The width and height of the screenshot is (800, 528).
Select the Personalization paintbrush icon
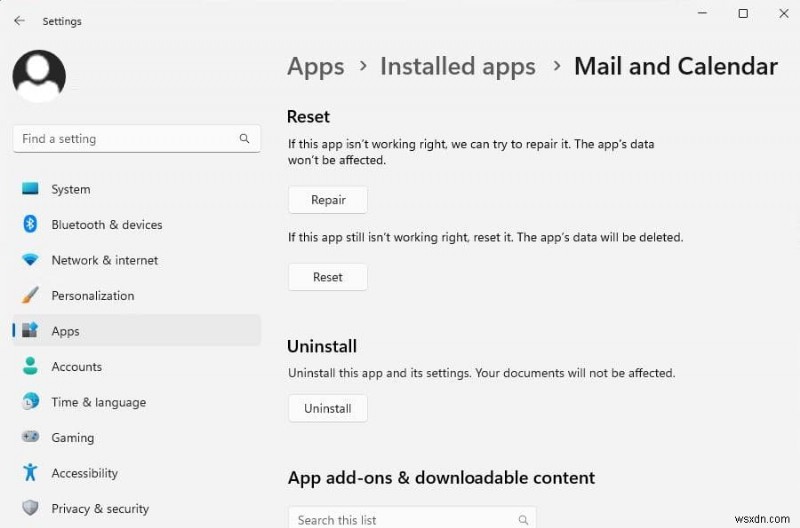pos(30,295)
